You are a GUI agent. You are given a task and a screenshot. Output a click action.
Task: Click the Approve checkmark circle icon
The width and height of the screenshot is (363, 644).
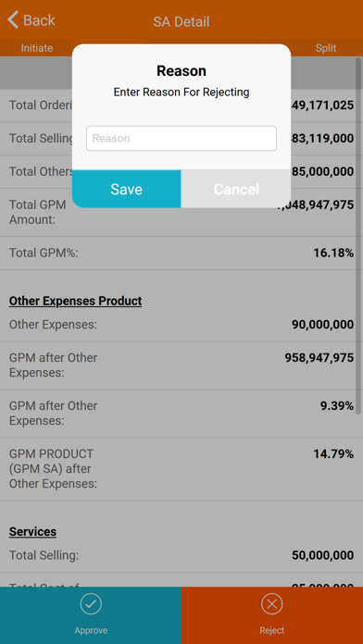point(91,604)
